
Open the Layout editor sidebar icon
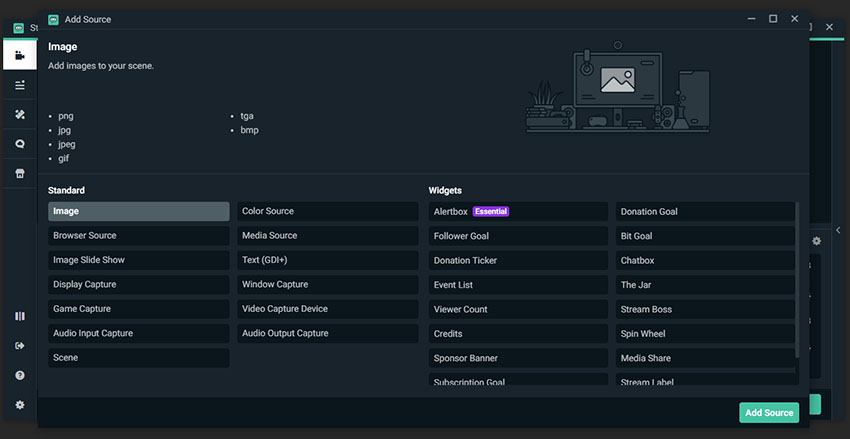[20, 85]
